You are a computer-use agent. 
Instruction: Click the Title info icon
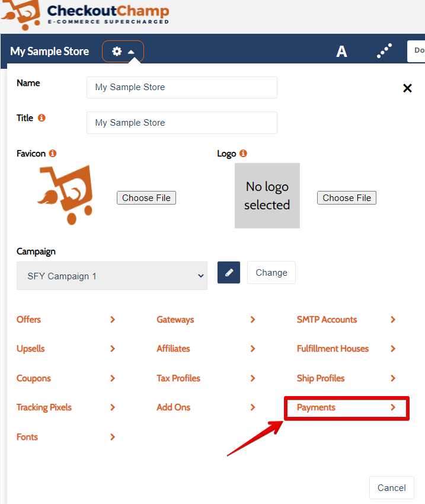click(41, 118)
